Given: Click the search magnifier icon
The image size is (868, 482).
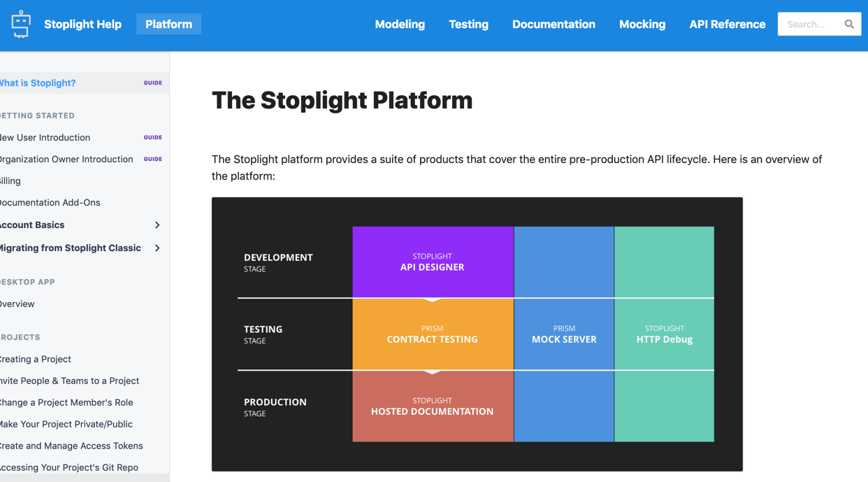Looking at the screenshot, I should pyautogui.click(x=849, y=24).
